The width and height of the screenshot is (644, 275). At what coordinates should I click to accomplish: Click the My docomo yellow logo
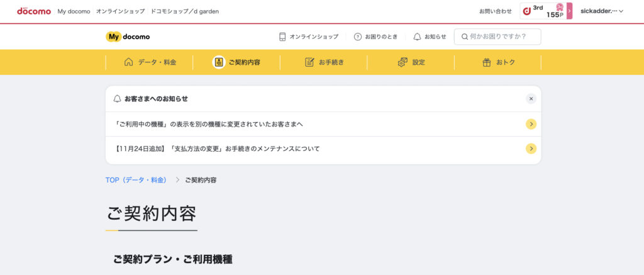[x=128, y=36]
